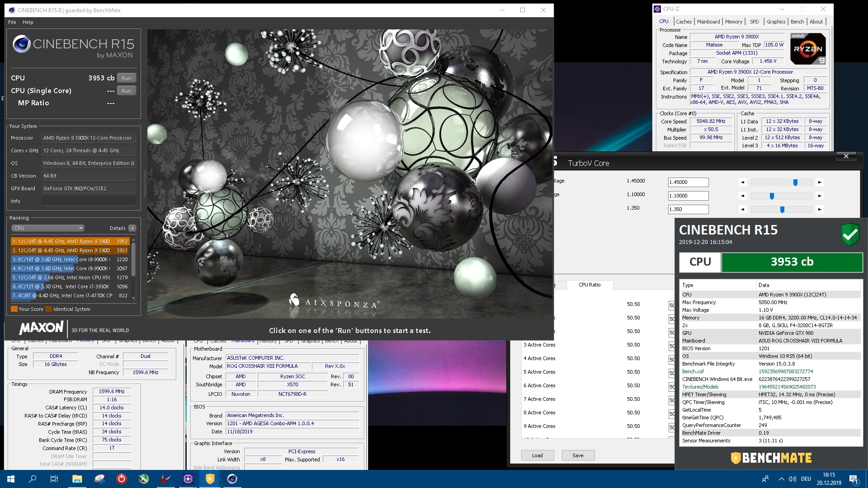Switch to the purple CPU-Z taskbar icon
Screen dimensions: 868x488
(x=188, y=479)
